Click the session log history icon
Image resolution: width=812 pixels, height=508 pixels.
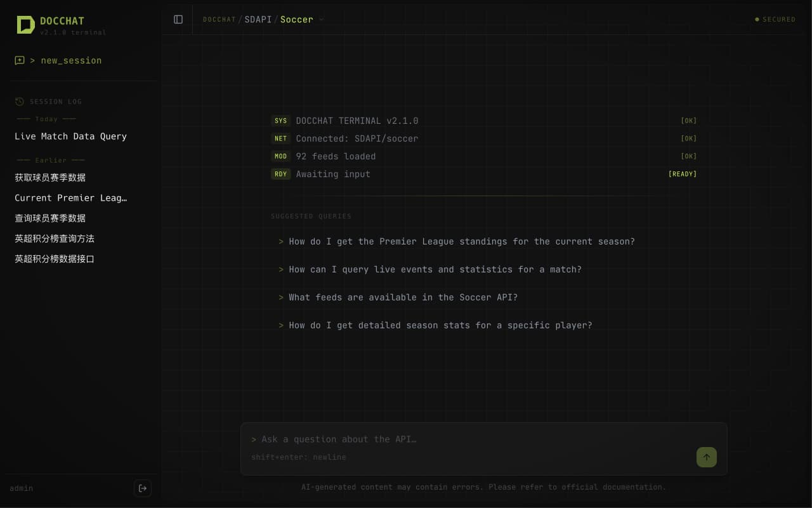tap(19, 102)
